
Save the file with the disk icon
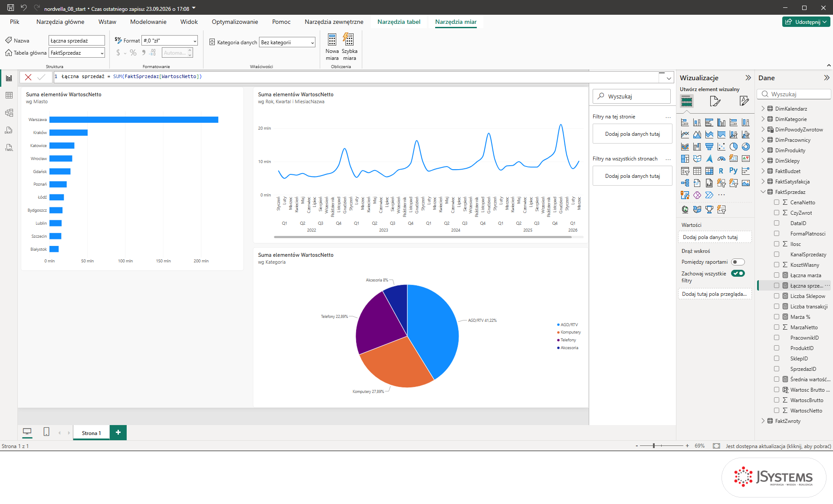pos(11,8)
